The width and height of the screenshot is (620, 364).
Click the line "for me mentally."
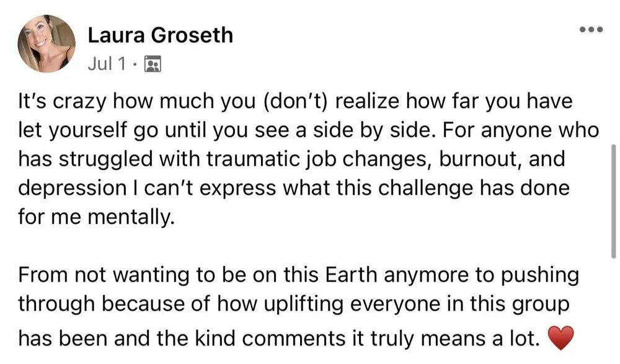click(93, 217)
